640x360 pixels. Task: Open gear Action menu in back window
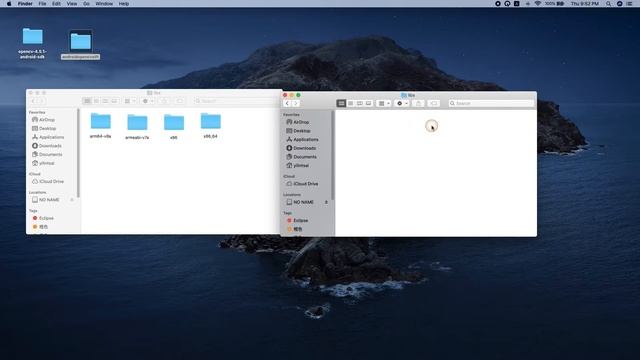(x=147, y=101)
